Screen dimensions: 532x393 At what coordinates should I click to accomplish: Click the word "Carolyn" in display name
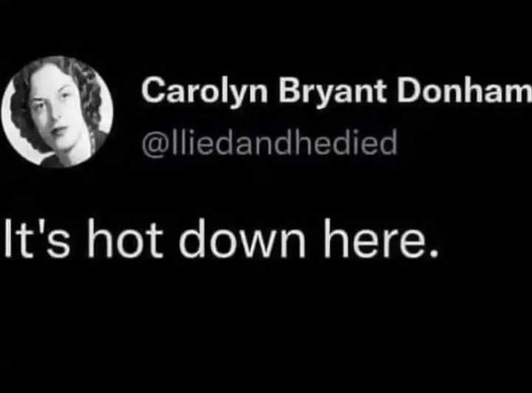(204, 91)
